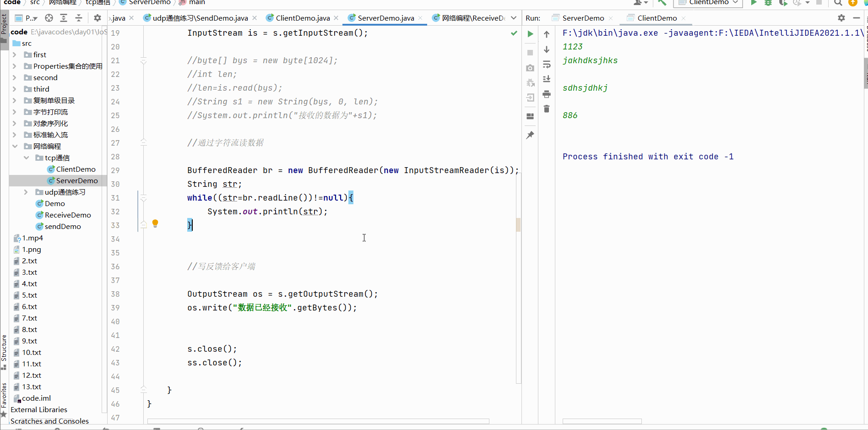
Task: Collapse the 网络编程 folder
Action: (x=15, y=146)
